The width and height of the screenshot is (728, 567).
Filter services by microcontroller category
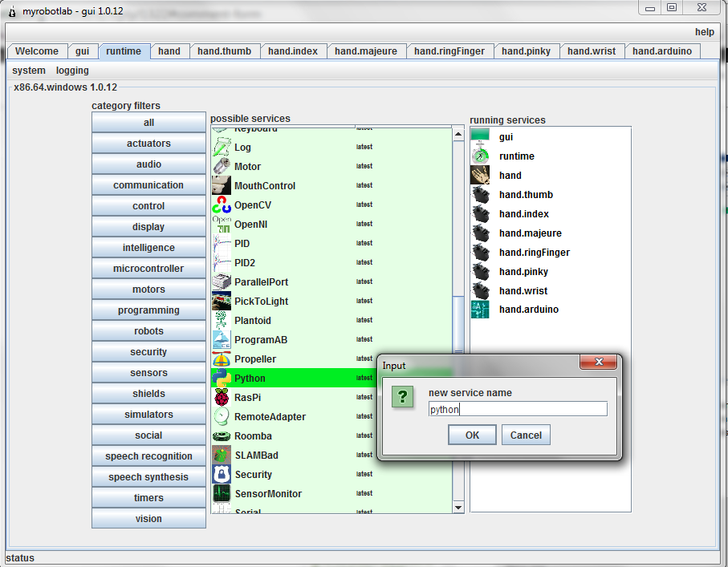click(x=148, y=268)
